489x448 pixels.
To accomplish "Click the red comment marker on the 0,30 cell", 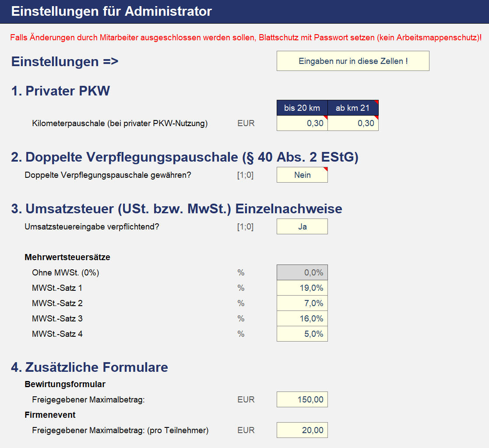I will coord(326,118).
